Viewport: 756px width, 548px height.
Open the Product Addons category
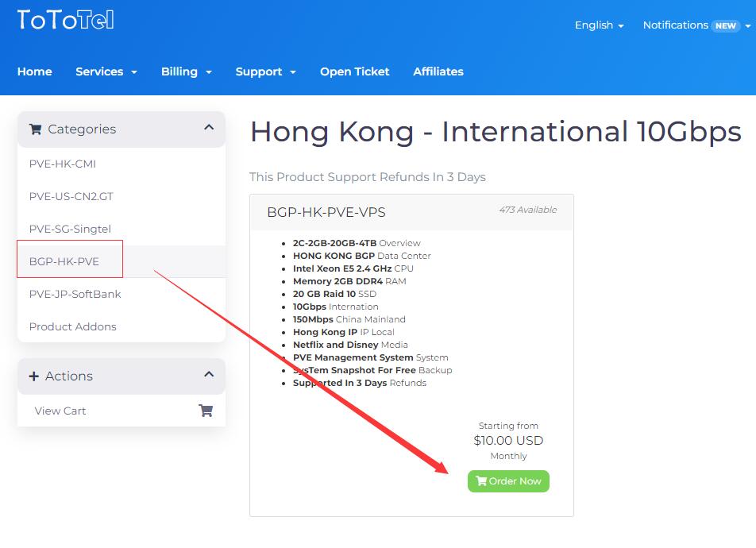pyautogui.click(x=121, y=326)
